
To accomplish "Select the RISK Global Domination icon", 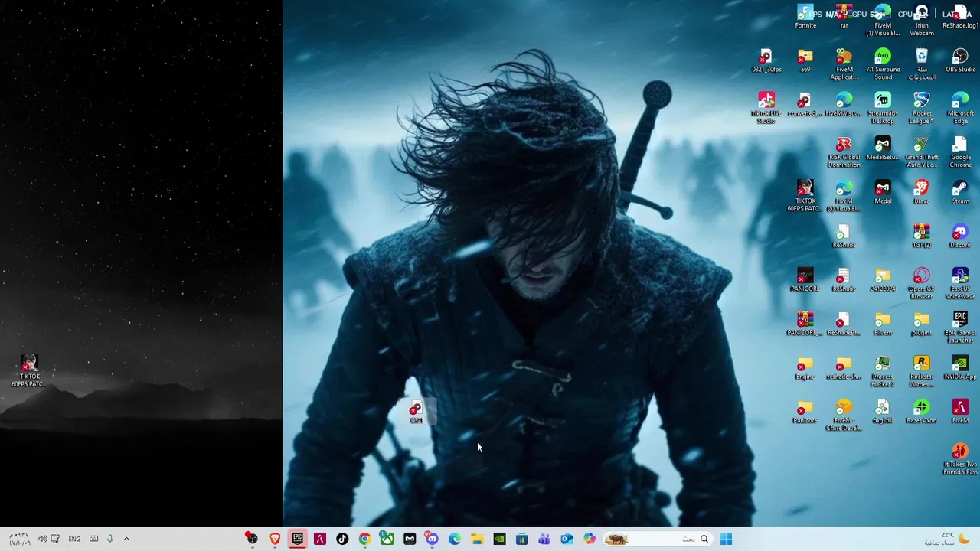I will pyautogui.click(x=844, y=152).
